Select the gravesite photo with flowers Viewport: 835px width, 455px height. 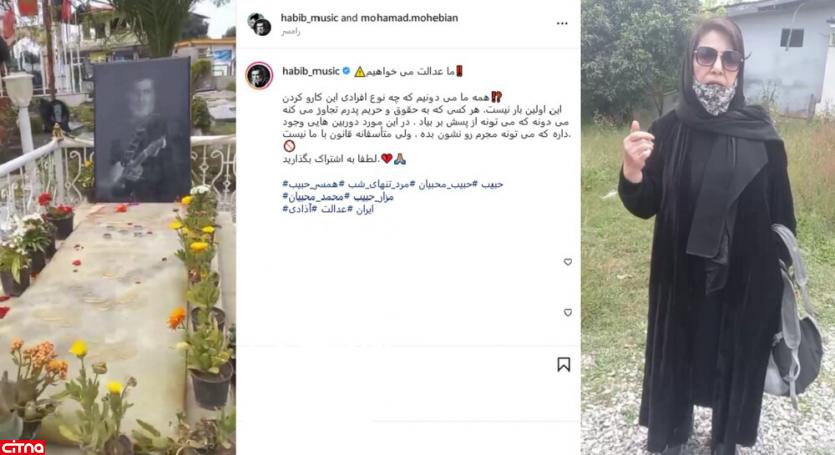[x=118, y=228]
